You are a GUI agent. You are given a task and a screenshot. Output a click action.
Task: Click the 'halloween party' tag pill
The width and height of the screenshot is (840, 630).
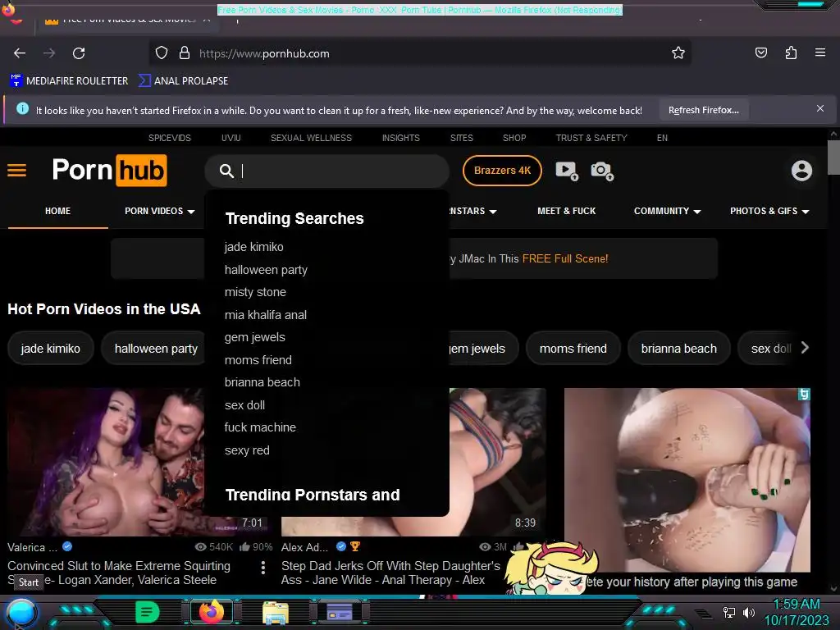[x=155, y=348]
